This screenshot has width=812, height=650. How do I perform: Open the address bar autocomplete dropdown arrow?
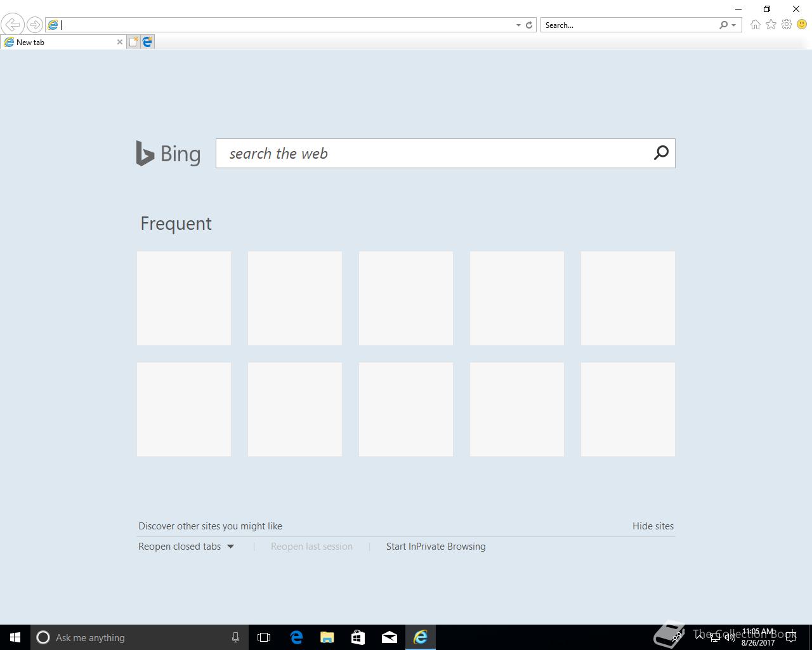tap(518, 25)
